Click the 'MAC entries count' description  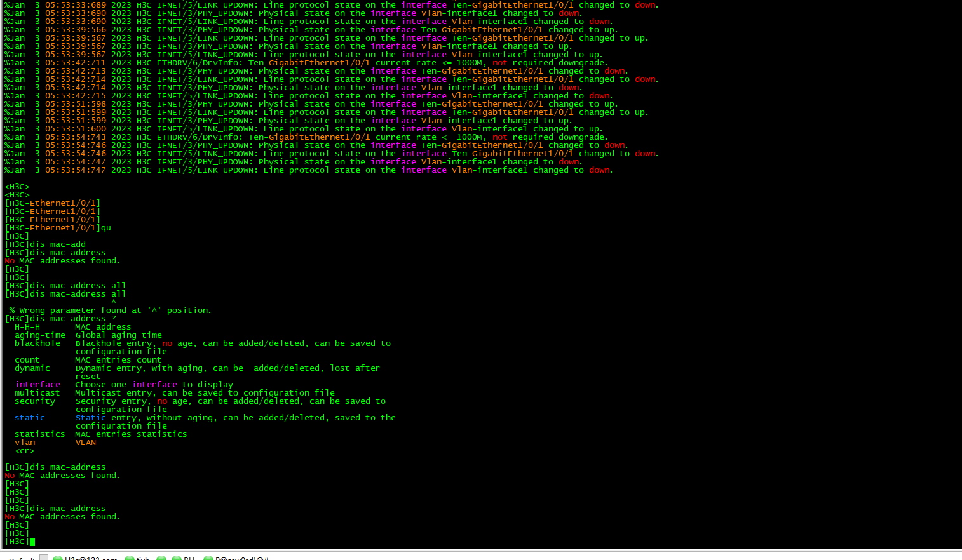coord(119,360)
